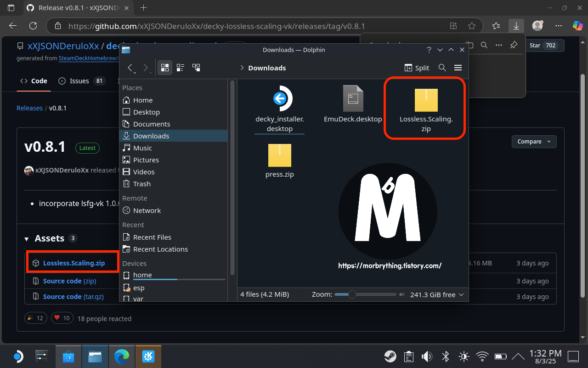Open Edge downloads toolbar icon
The height and width of the screenshot is (368, 588).
(x=516, y=26)
